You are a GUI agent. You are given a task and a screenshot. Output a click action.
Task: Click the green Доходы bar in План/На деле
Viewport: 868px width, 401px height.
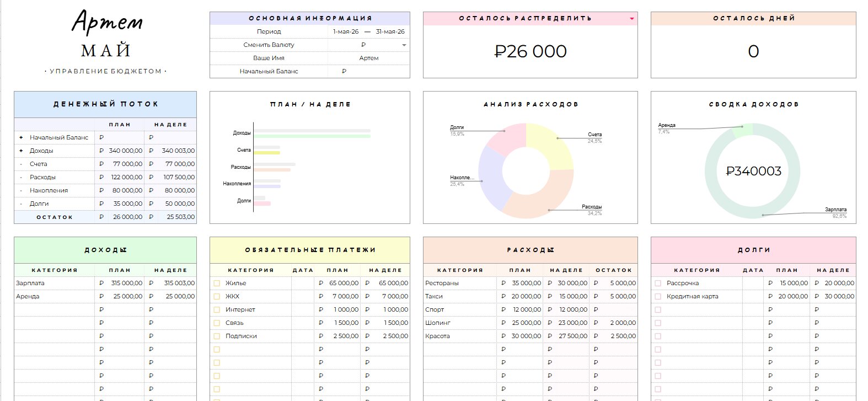312,136
